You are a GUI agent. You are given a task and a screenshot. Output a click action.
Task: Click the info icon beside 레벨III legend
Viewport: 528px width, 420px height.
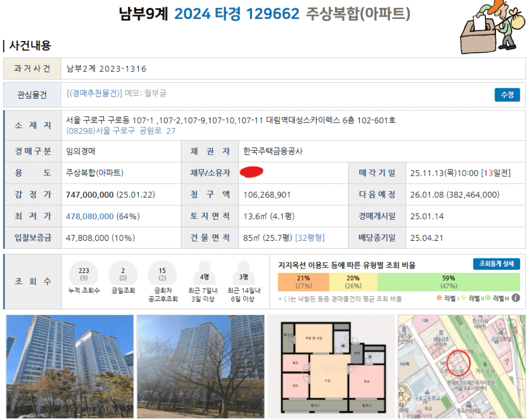tap(516, 298)
